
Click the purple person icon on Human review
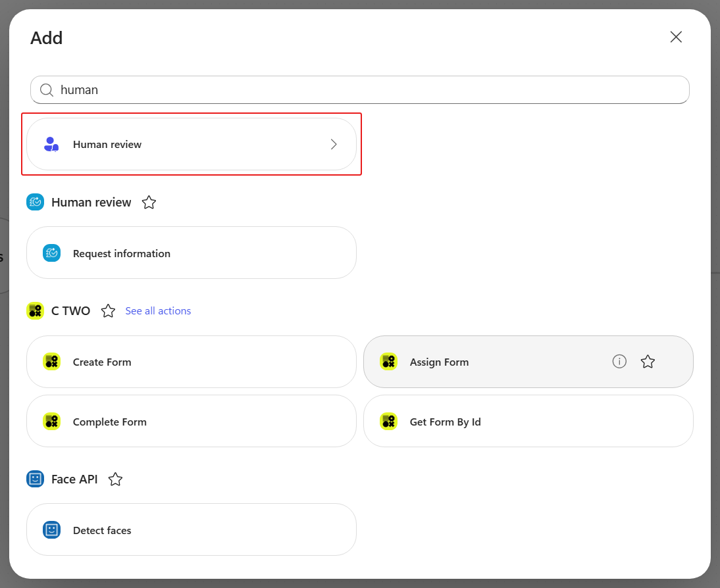[51, 144]
